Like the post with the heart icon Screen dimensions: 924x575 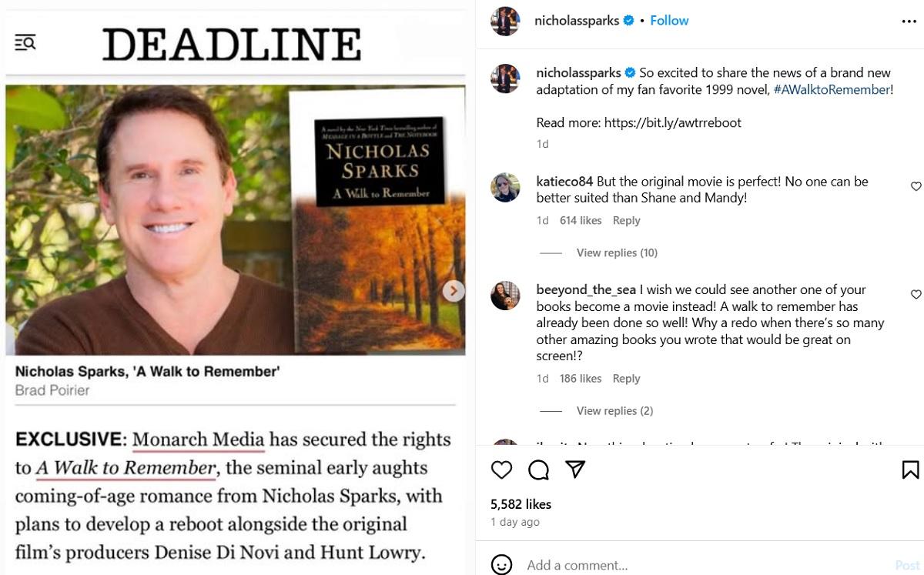click(x=501, y=470)
